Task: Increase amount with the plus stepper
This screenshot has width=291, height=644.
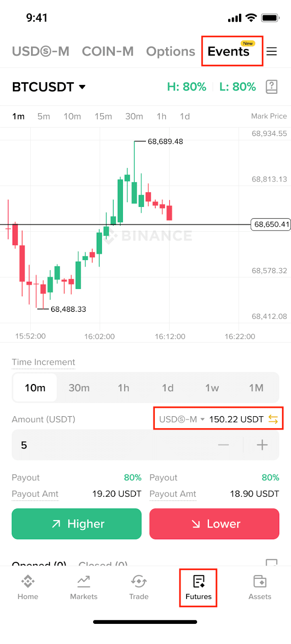Action: coord(262,445)
